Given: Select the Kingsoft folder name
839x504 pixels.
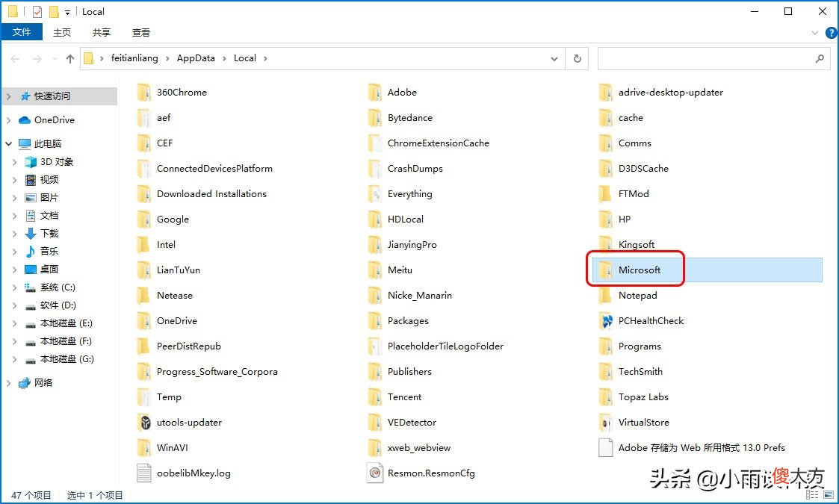Looking at the screenshot, I should pyautogui.click(x=637, y=244).
